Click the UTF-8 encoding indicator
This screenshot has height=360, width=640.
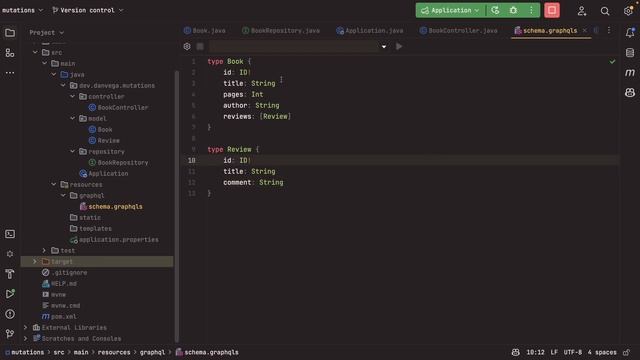point(573,352)
